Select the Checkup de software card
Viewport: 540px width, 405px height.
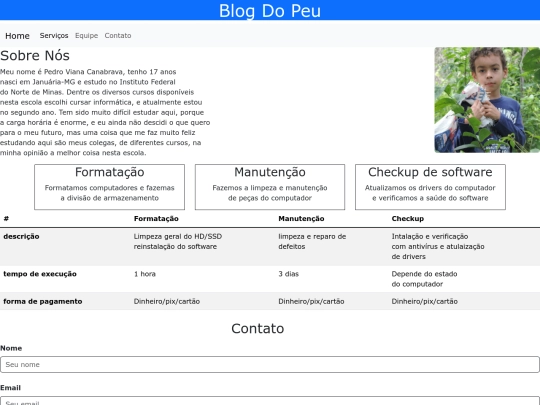coord(430,187)
